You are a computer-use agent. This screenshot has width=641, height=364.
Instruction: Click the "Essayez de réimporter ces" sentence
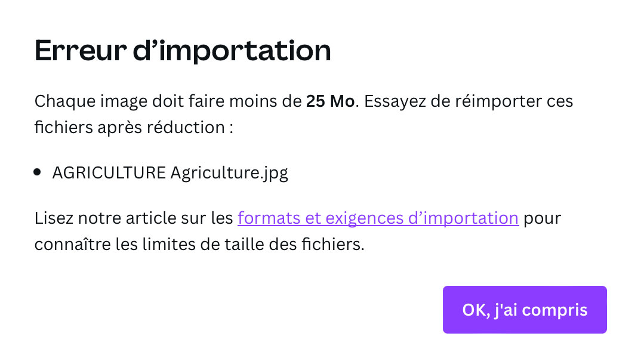click(x=469, y=101)
